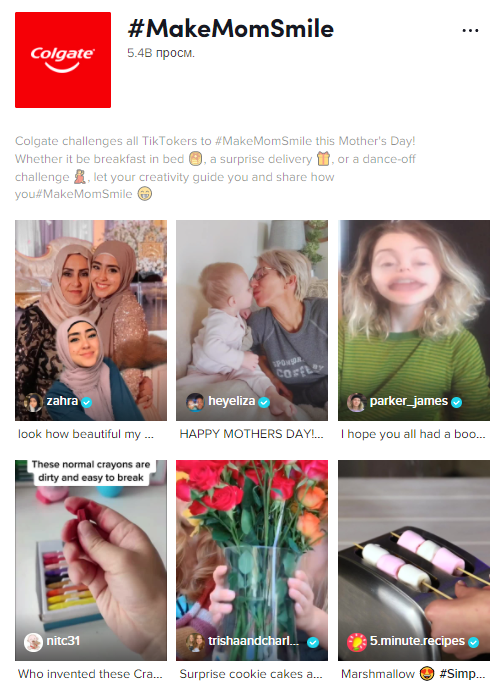This screenshot has width=503, height=688.
Task: Open the zahra username link
Action: click(x=62, y=401)
